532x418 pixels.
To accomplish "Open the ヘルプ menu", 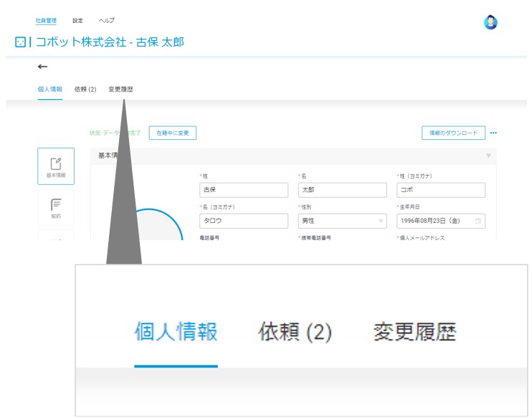I will coord(107,21).
